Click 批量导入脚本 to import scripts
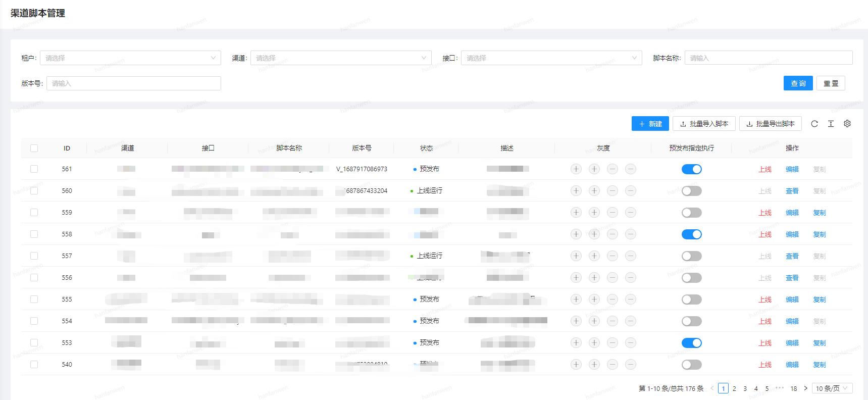 click(x=704, y=124)
